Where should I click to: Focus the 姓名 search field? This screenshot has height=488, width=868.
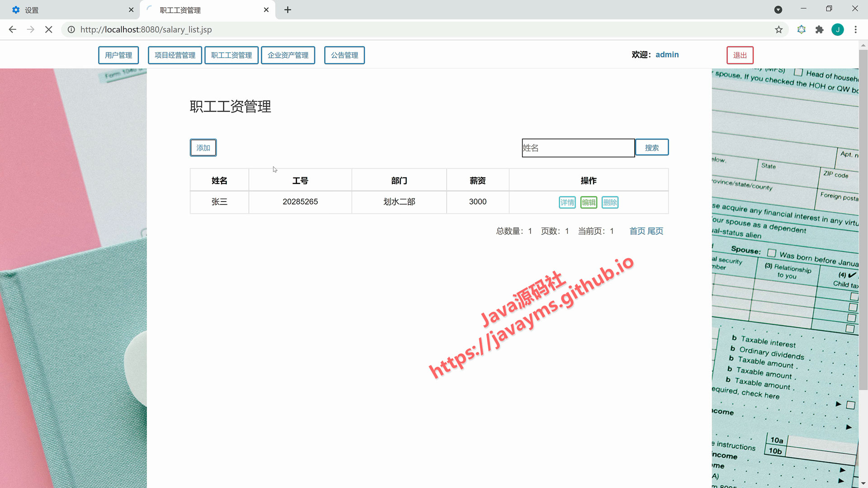click(x=578, y=148)
